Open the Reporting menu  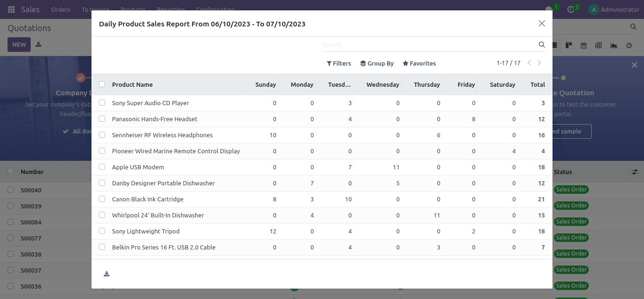[x=171, y=9]
